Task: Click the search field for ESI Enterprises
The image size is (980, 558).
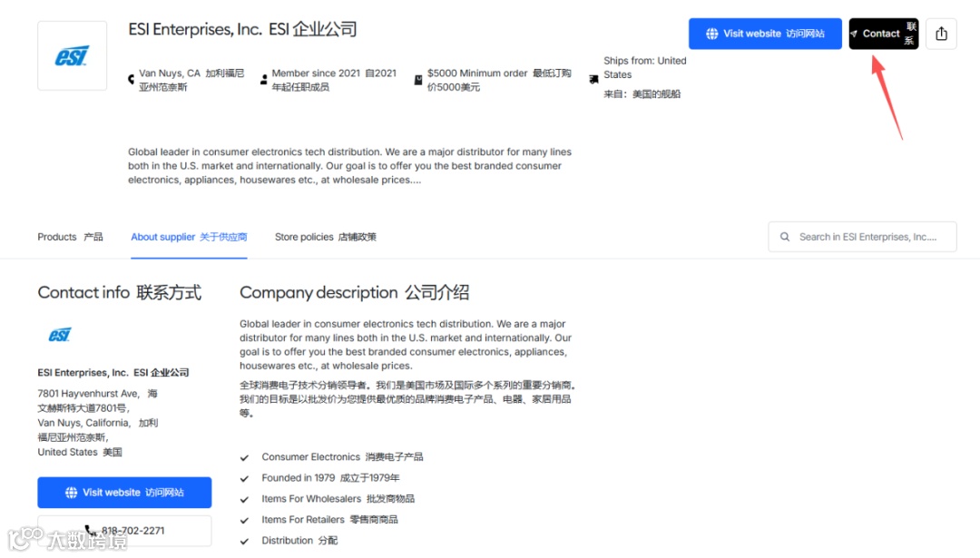Action: coord(862,237)
